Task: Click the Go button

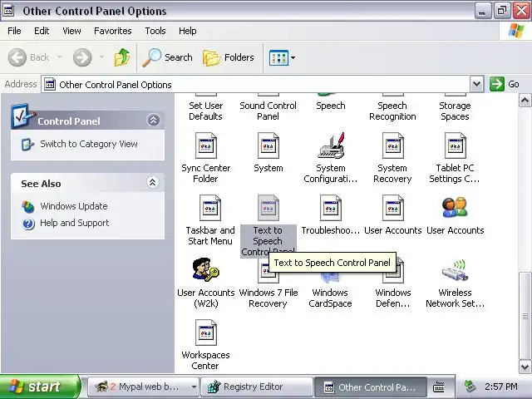Action: 505,84
